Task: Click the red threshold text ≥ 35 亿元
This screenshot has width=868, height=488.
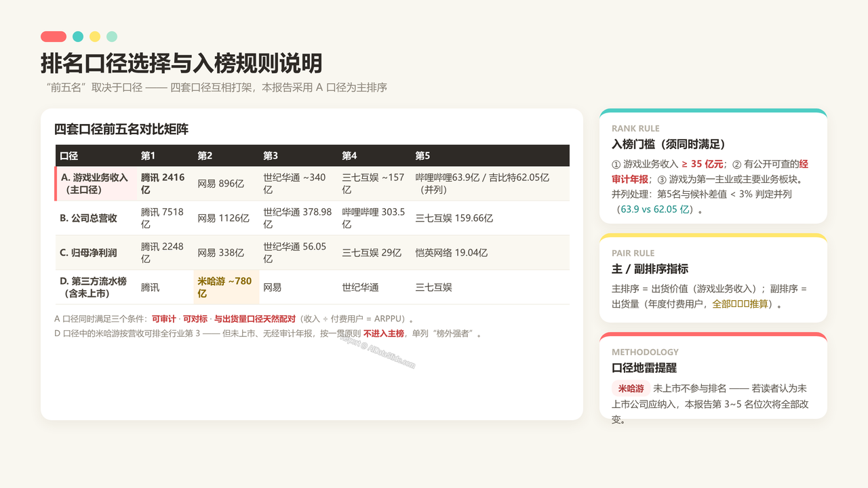Action: pyautogui.click(x=702, y=164)
